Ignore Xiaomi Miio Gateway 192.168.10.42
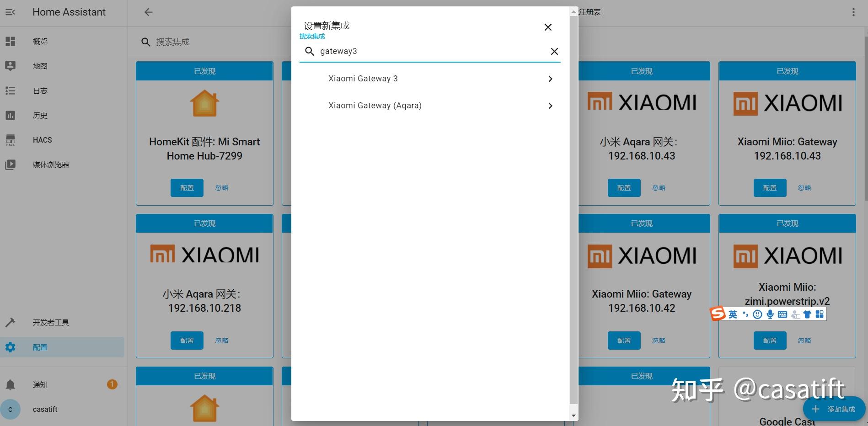 click(659, 341)
